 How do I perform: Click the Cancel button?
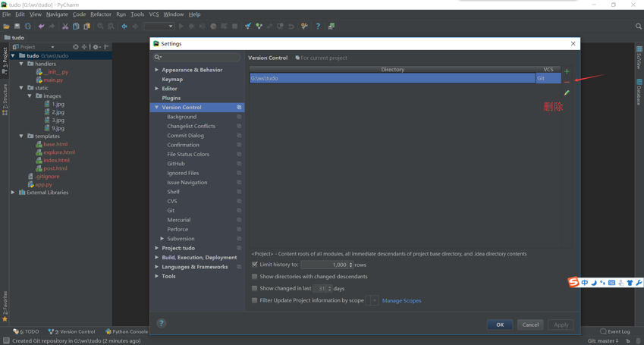coord(530,325)
